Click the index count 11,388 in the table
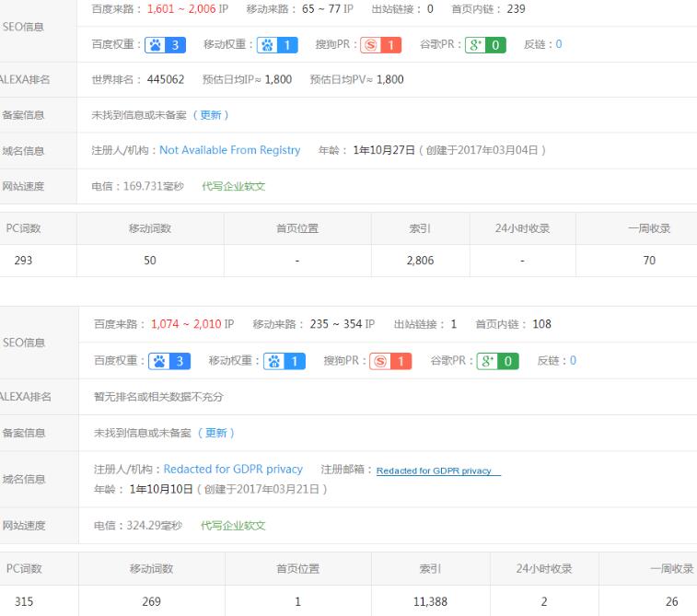 [431, 601]
